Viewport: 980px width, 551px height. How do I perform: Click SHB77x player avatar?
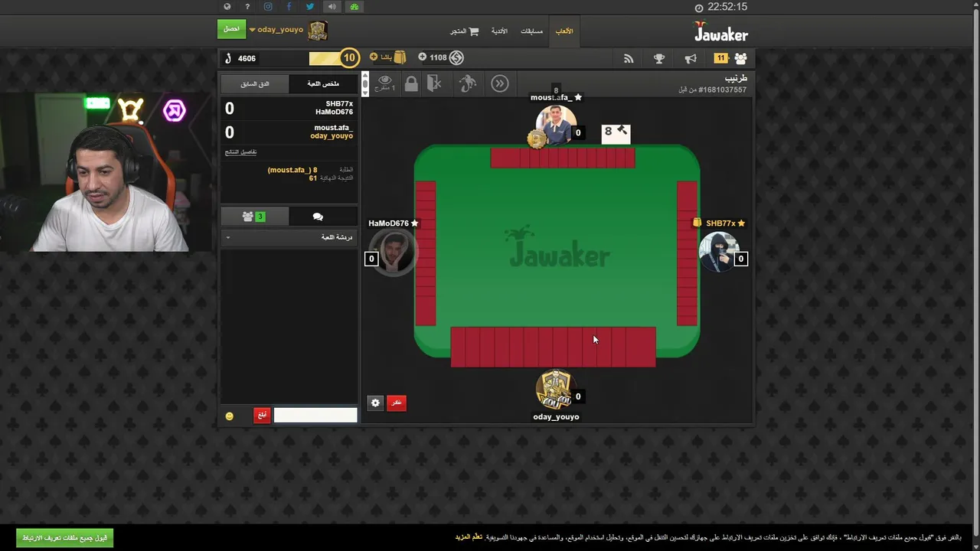coord(718,252)
